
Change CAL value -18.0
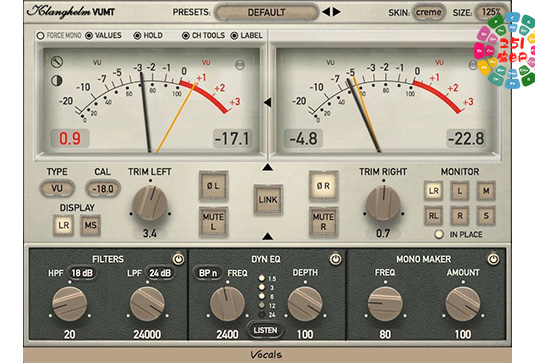point(103,189)
